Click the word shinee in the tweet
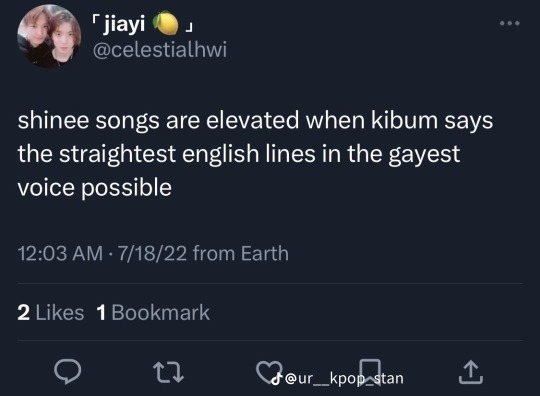This screenshot has height=396, width=540. click(x=54, y=121)
